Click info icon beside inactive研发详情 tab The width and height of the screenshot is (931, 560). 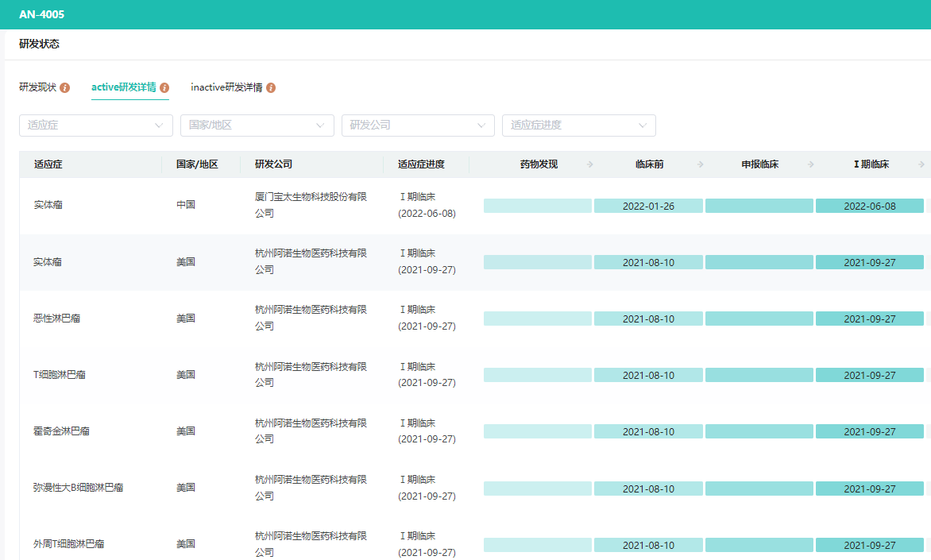(x=271, y=87)
